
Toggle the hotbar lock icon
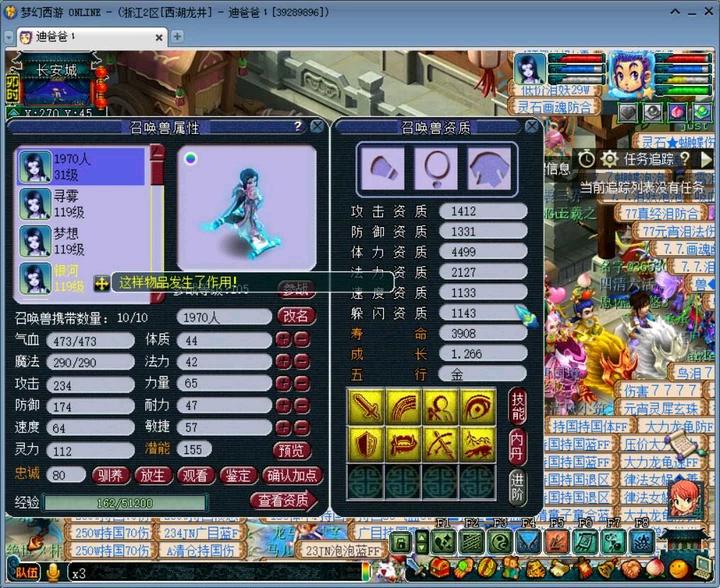[401, 543]
